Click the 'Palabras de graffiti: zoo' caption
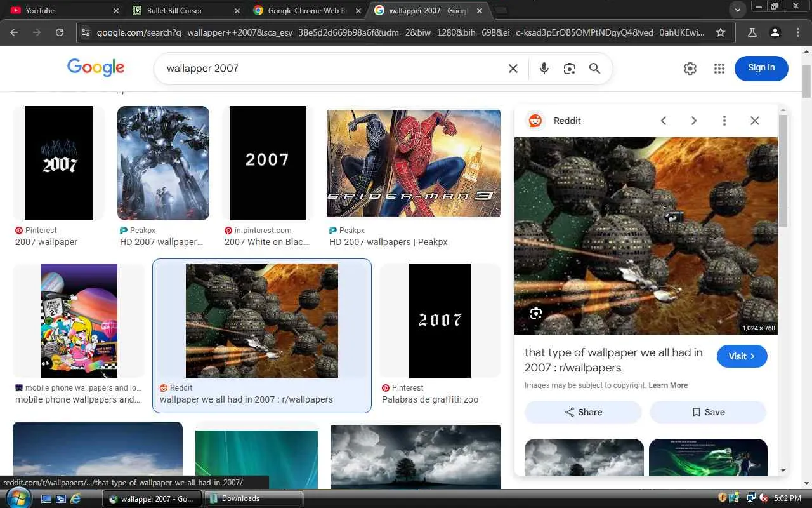Image resolution: width=812 pixels, height=508 pixels. pos(430,399)
